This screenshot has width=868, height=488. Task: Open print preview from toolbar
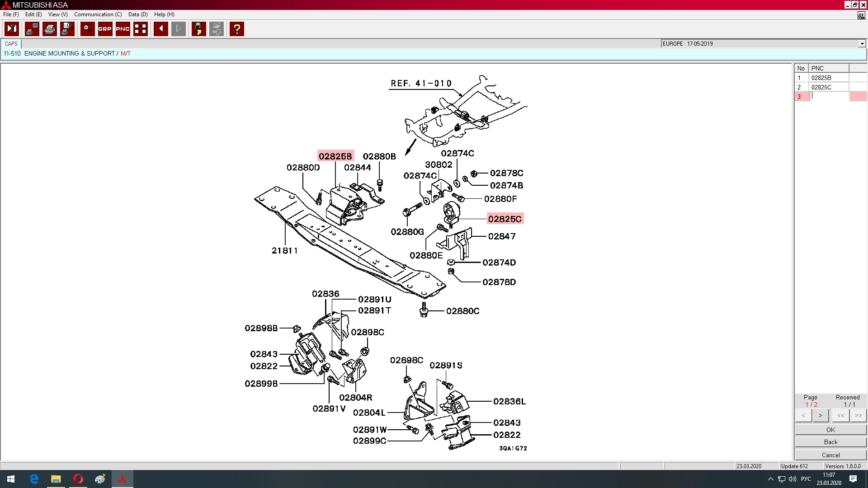(x=67, y=29)
